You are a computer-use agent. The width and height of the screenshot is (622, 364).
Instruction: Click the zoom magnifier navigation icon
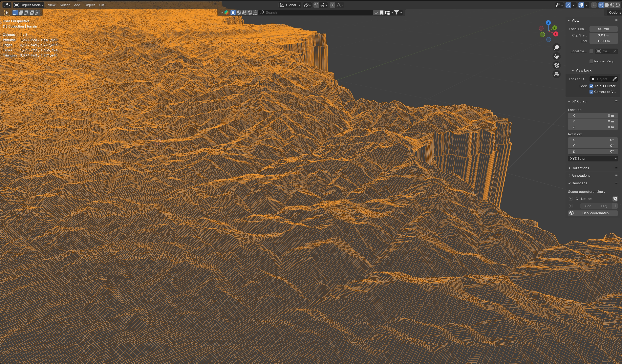[x=557, y=47]
